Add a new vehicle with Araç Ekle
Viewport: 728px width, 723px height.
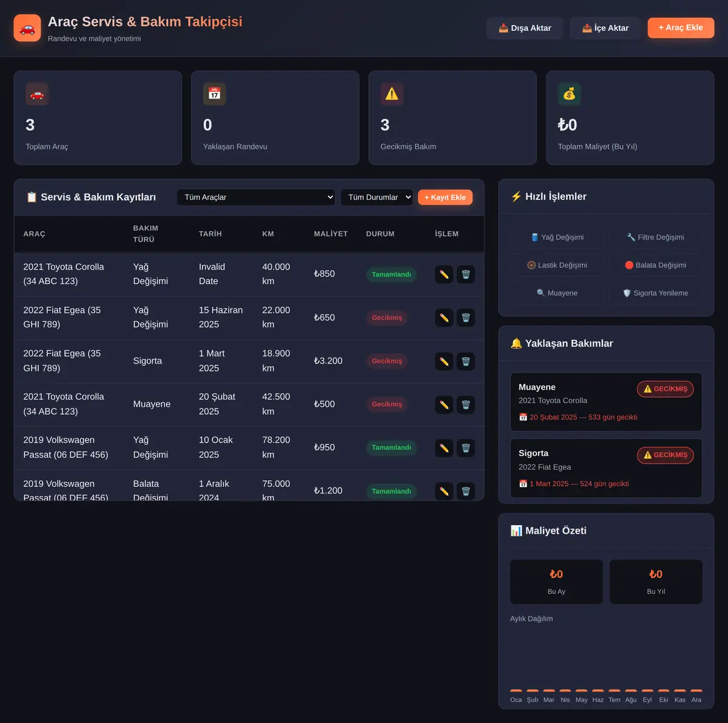[x=681, y=28]
